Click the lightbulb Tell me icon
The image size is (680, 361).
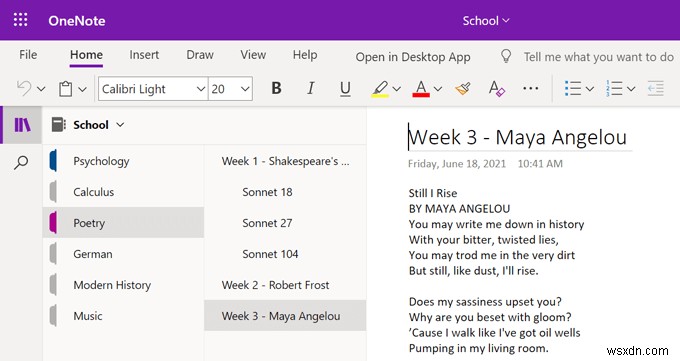(506, 56)
